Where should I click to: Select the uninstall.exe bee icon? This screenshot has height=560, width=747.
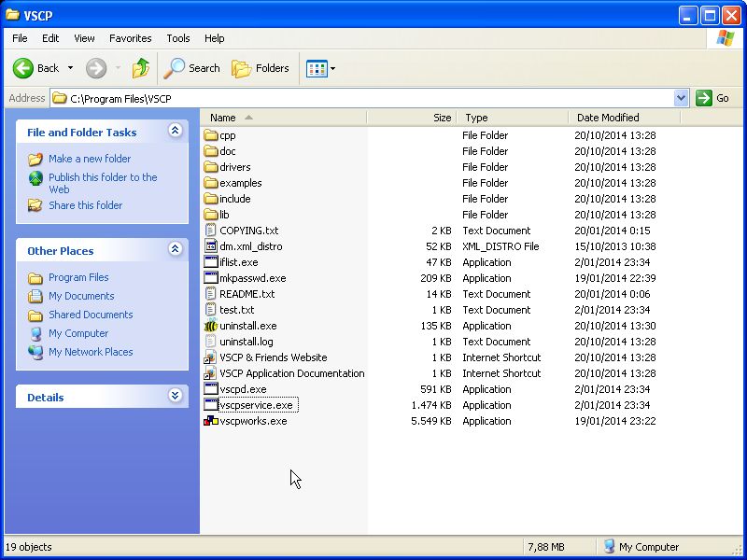pyautogui.click(x=211, y=326)
